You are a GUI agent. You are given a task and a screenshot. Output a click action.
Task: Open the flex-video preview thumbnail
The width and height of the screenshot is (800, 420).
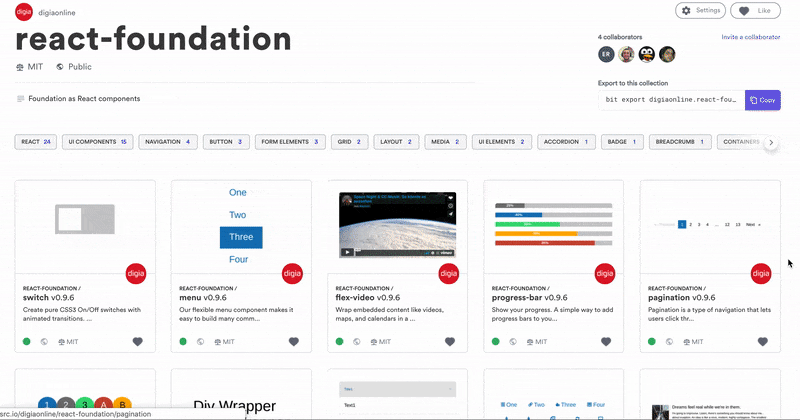397,226
